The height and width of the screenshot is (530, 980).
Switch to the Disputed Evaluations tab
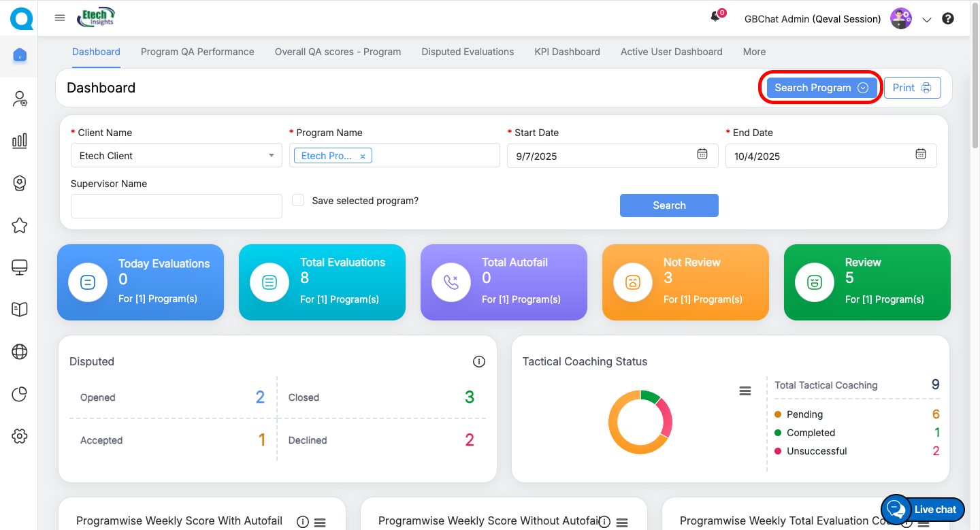click(x=468, y=52)
